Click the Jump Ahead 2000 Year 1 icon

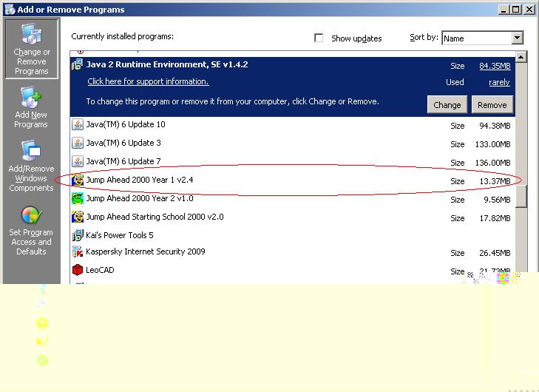click(x=78, y=180)
